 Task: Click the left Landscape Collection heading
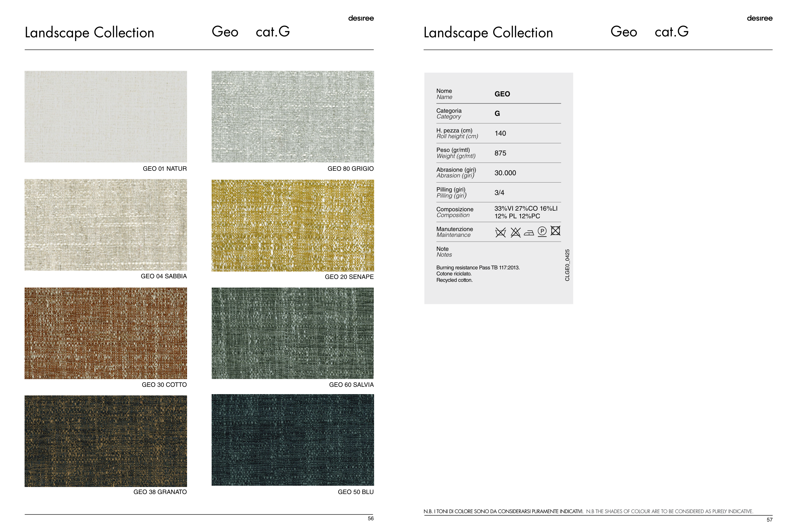tap(90, 33)
